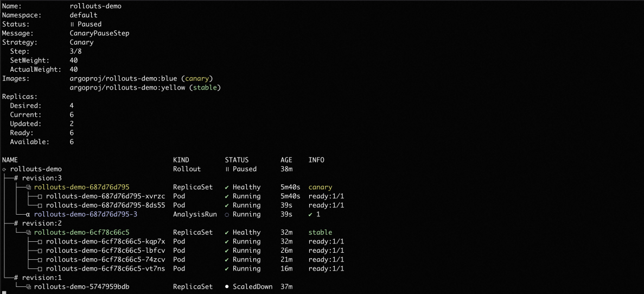The width and height of the screenshot is (644, 294).
Task: Click the pause icon in the rollouts-demo Rollout row
Action: point(227,169)
